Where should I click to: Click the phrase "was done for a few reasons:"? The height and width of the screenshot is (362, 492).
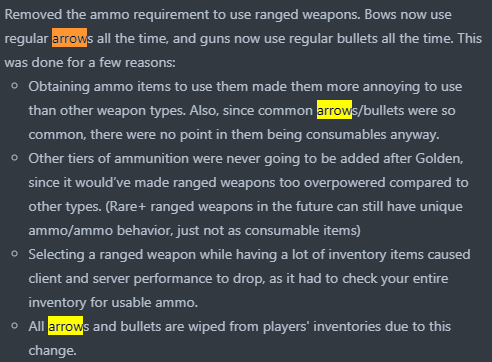[90, 62]
